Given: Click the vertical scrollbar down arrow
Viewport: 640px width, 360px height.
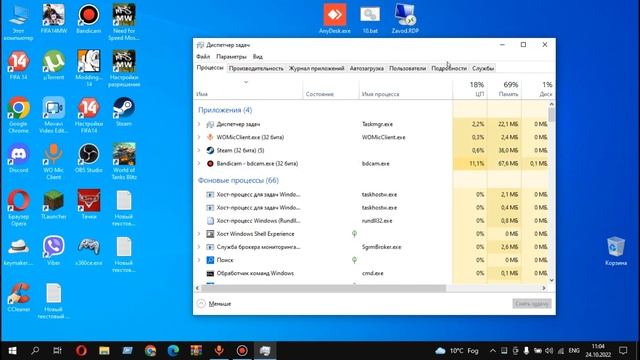Looking at the screenshot, I should (x=551, y=280).
